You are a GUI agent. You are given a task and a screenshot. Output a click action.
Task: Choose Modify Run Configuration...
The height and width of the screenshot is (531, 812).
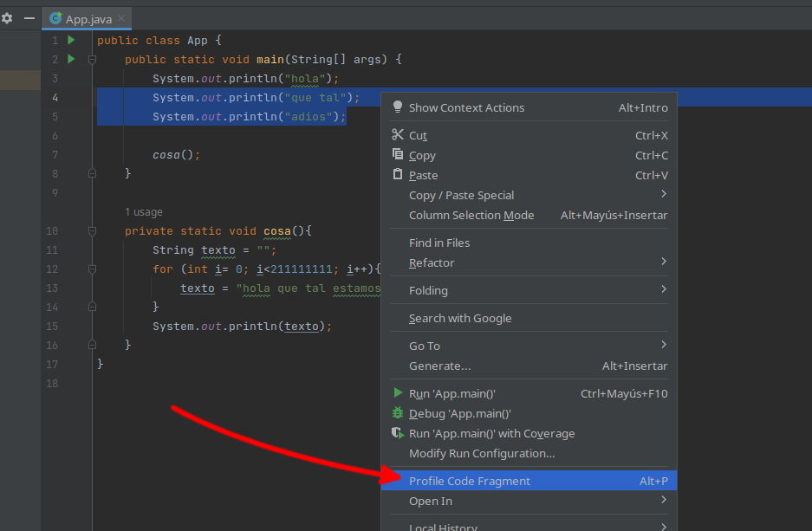pyautogui.click(x=482, y=453)
